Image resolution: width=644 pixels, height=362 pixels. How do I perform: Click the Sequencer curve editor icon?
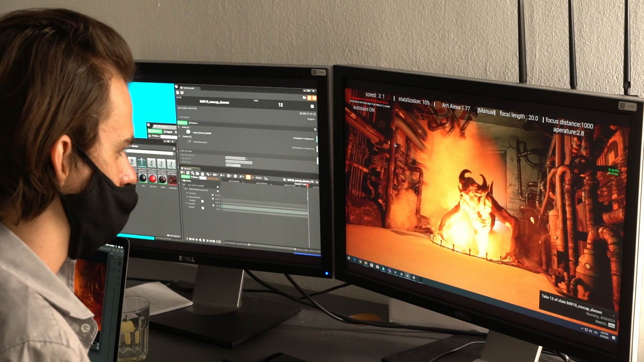266,179
